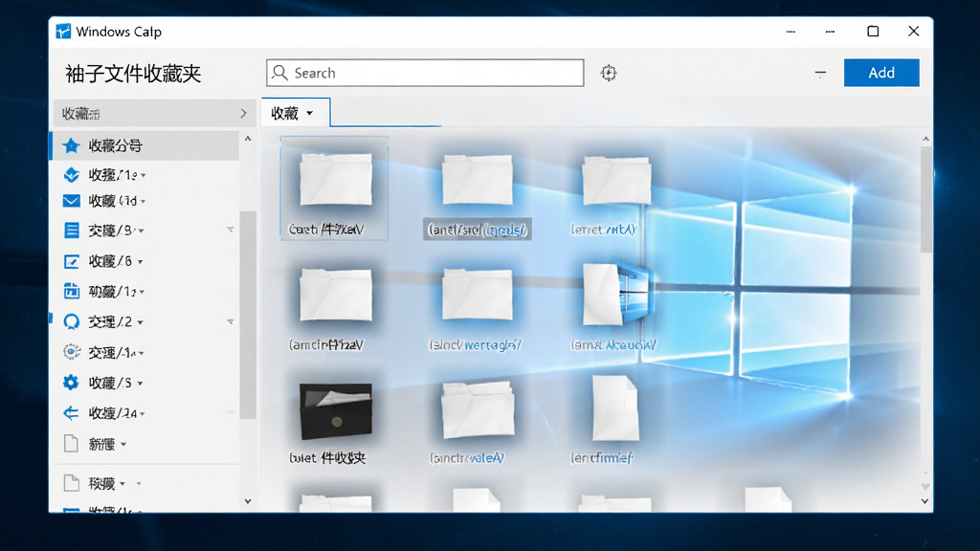Image resolution: width=980 pixels, height=551 pixels.
Task: Expand the dropdown arrow on the /9 row
Action: point(142,231)
